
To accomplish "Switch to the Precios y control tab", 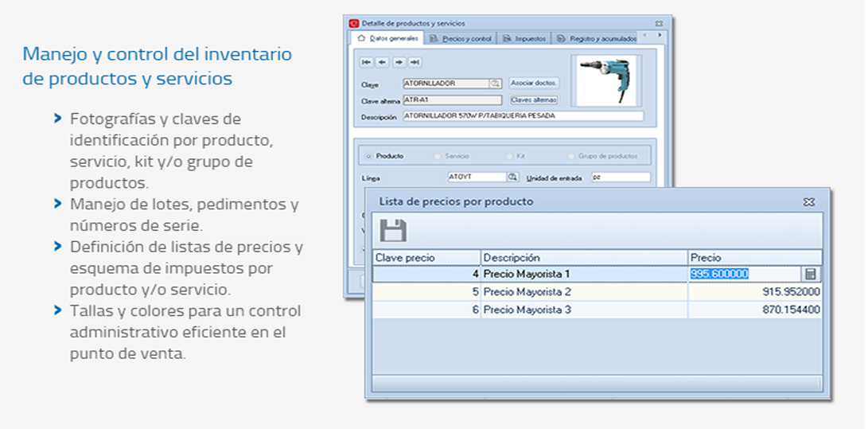I will [x=461, y=38].
